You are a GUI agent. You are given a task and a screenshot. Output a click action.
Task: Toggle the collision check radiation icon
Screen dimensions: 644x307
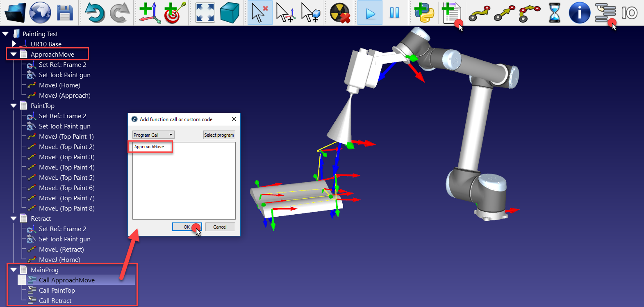[340, 13]
